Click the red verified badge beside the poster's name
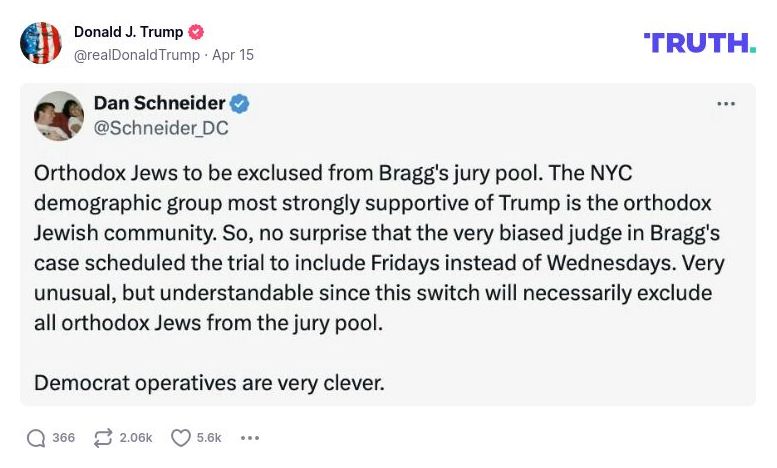The width and height of the screenshot is (777, 468). coord(197,33)
